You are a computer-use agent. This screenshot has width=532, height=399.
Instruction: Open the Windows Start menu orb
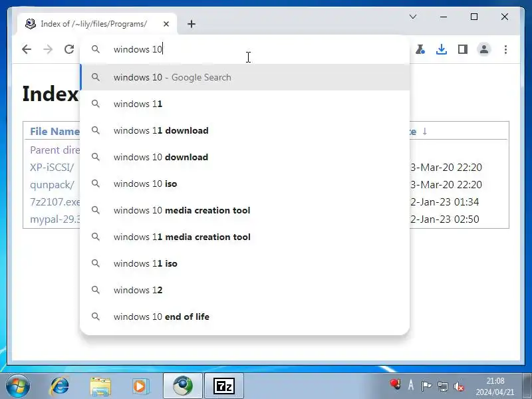click(18, 386)
